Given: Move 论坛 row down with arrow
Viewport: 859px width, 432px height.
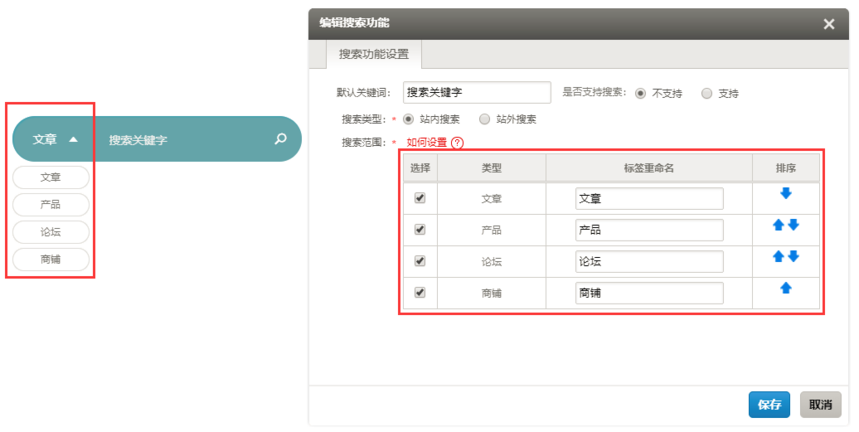Looking at the screenshot, I should 793,256.
